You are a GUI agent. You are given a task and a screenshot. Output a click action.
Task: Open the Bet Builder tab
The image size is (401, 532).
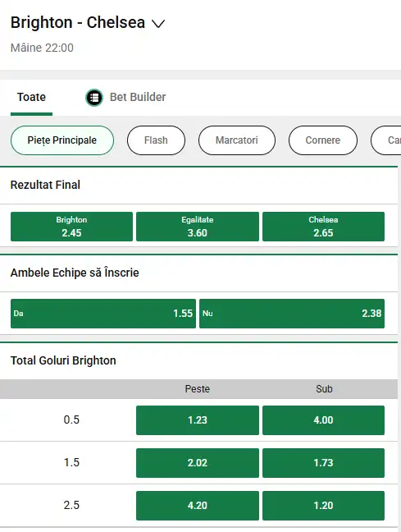(x=125, y=98)
